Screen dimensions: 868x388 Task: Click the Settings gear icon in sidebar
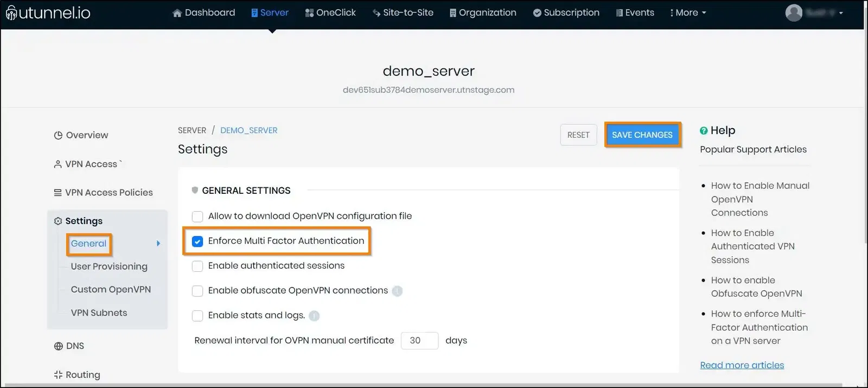pyautogui.click(x=58, y=221)
